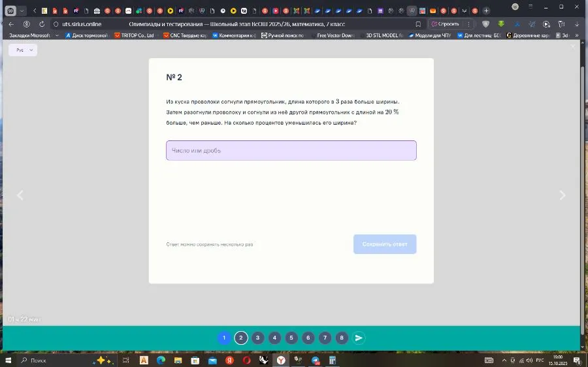
Task: Open the Ручной поиск по bookmark
Action: [282, 35]
